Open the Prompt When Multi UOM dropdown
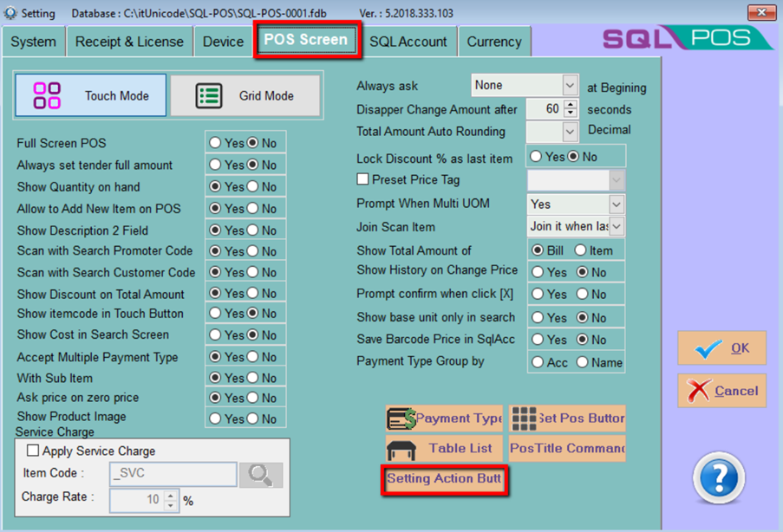783x532 pixels. pos(617,204)
